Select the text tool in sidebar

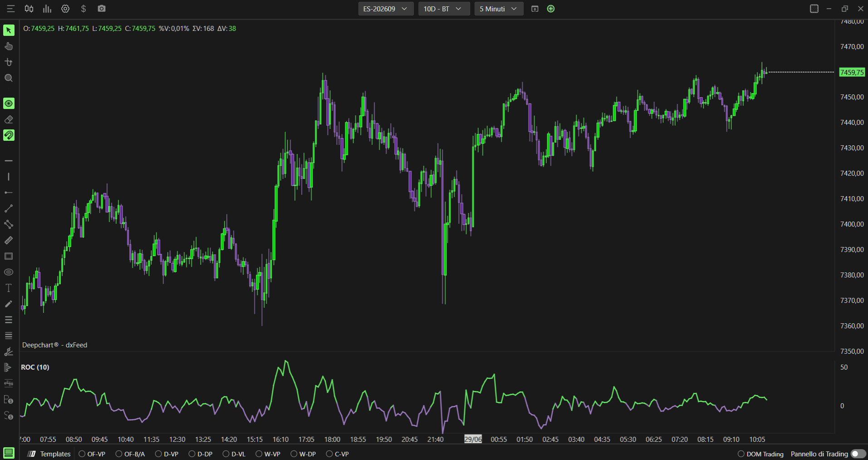click(9, 288)
